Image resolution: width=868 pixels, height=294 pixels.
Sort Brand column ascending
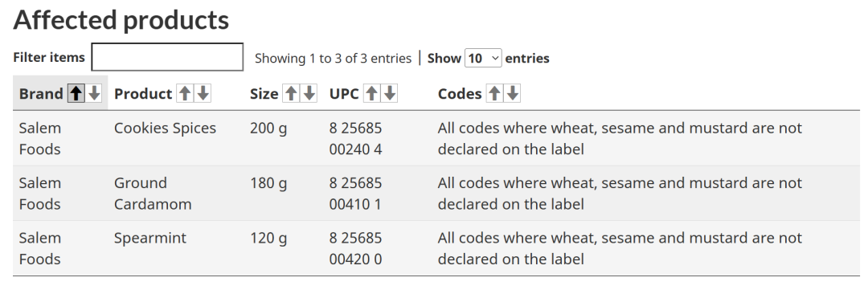point(76,93)
